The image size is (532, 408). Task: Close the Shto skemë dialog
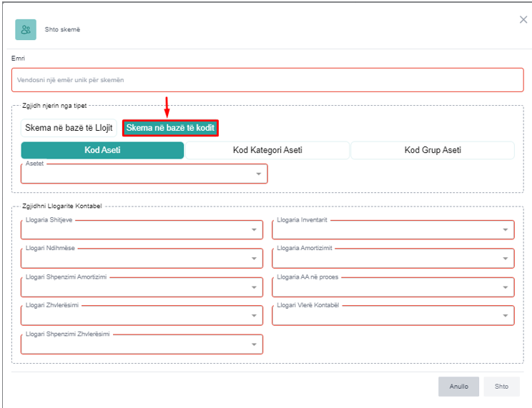[x=523, y=20]
